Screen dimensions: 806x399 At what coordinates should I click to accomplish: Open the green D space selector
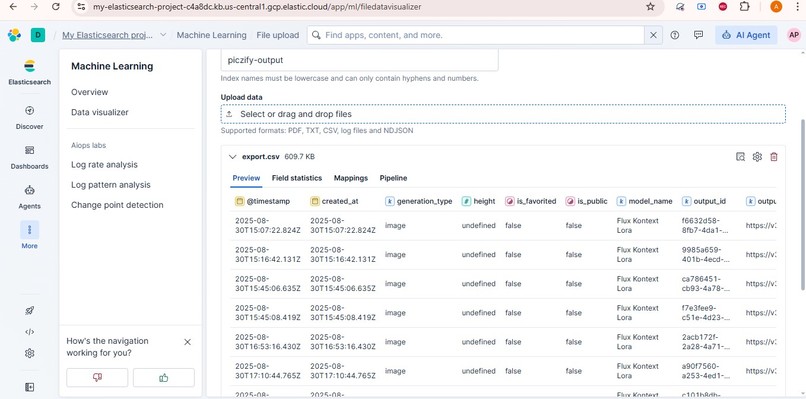pos(38,35)
